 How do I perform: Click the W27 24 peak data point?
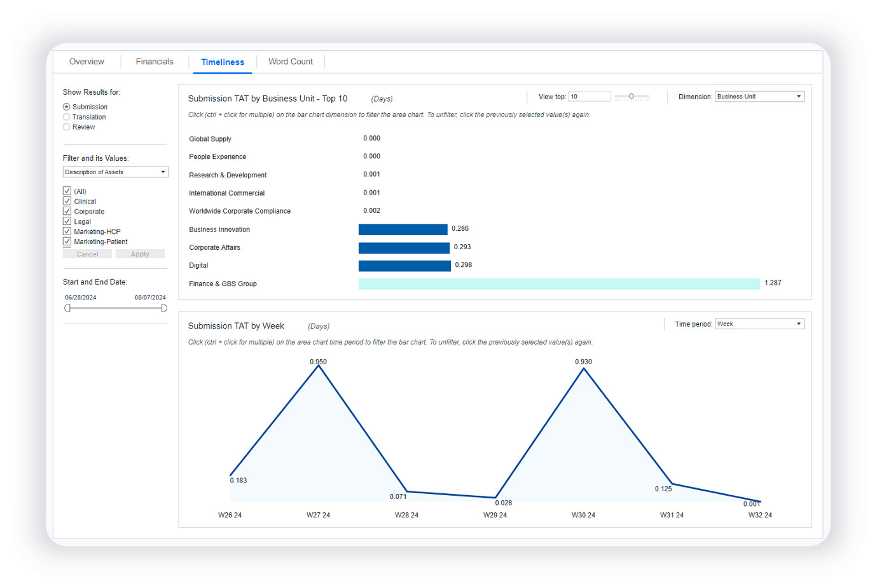(319, 366)
